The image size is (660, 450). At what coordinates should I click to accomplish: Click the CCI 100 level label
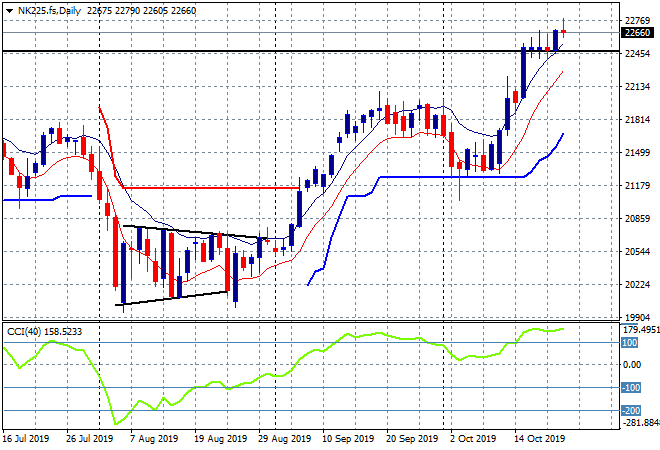tap(630, 343)
